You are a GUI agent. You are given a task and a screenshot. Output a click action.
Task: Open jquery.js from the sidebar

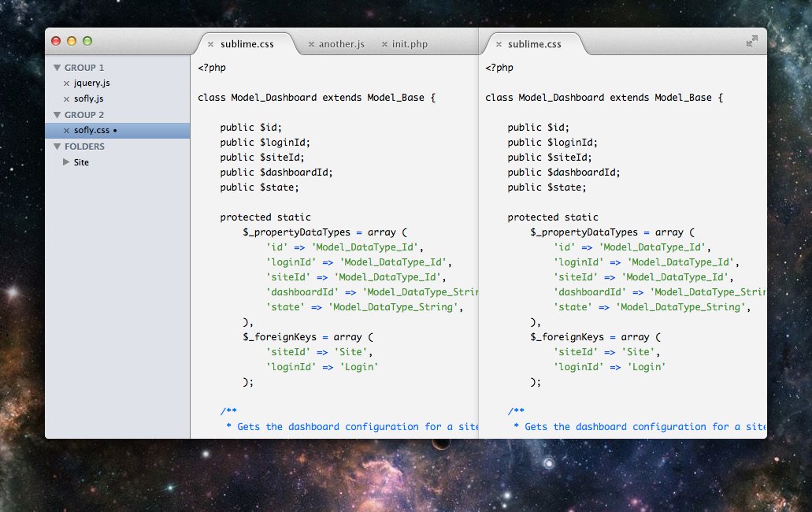(91, 83)
